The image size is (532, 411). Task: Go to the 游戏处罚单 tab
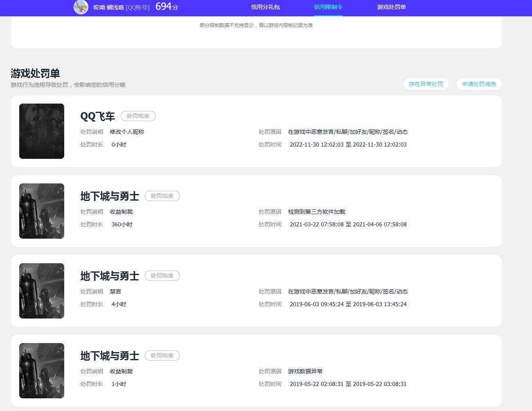391,7
